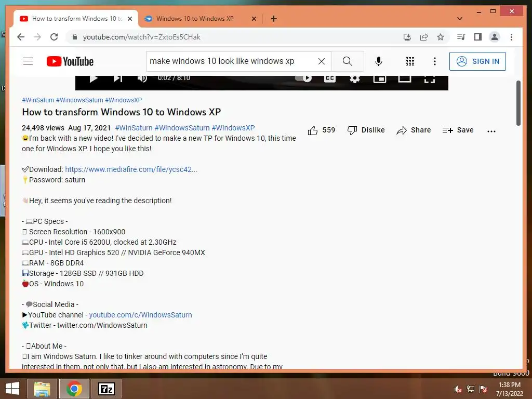Save the video to playlist

(458, 130)
